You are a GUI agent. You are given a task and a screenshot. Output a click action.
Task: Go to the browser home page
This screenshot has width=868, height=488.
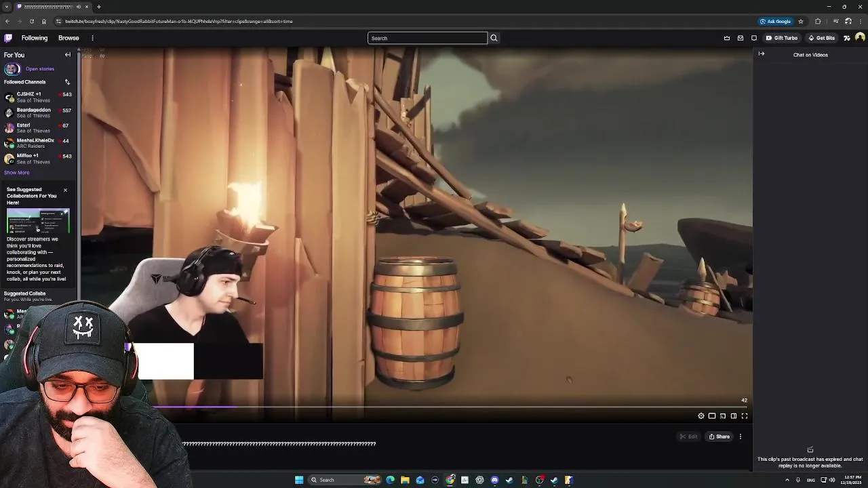point(44,21)
